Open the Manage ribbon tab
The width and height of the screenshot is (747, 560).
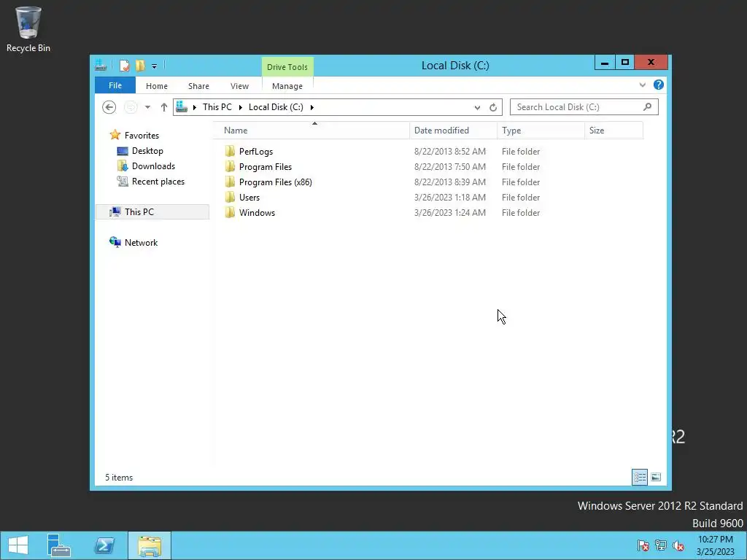[x=287, y=86]
